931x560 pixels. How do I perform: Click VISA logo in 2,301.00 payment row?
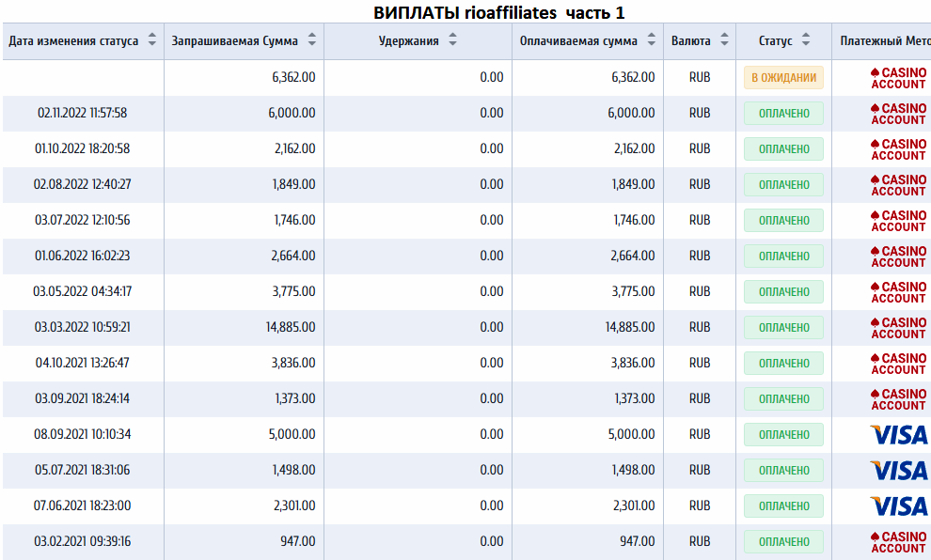(899, 506)
